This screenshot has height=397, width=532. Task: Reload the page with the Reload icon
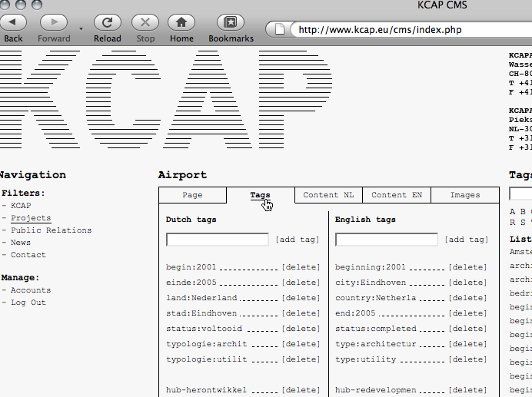coord(108,22)
